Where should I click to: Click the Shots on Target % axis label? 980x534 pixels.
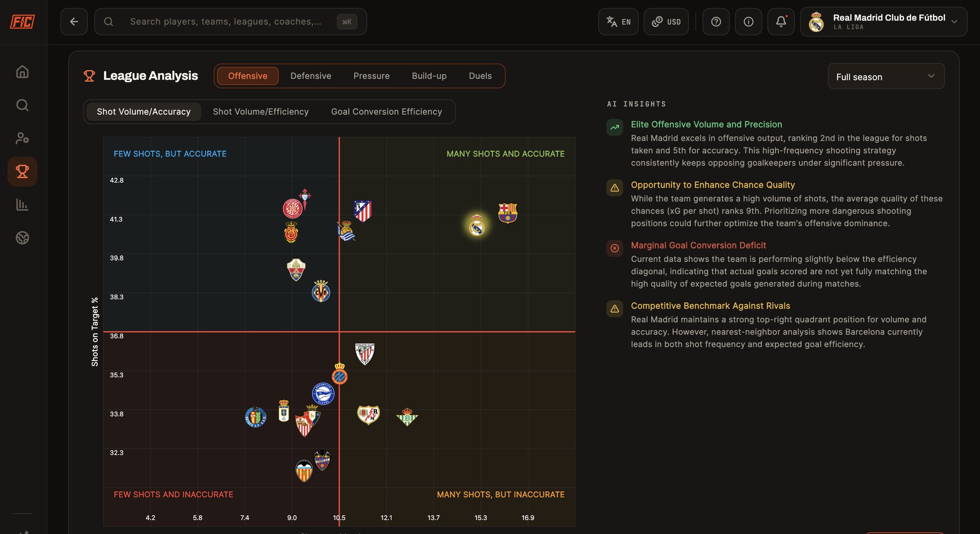click(x=95, y=332)
